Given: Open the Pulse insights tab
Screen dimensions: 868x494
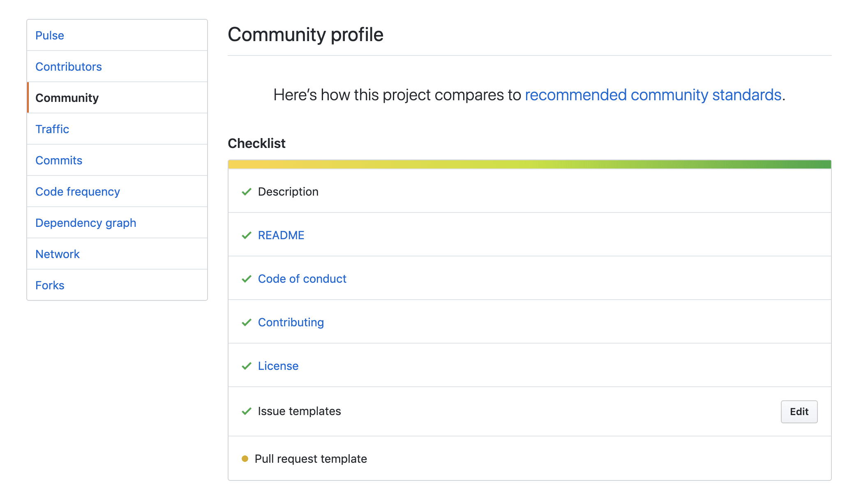Looking at the screenshot, I should point(50,35).
